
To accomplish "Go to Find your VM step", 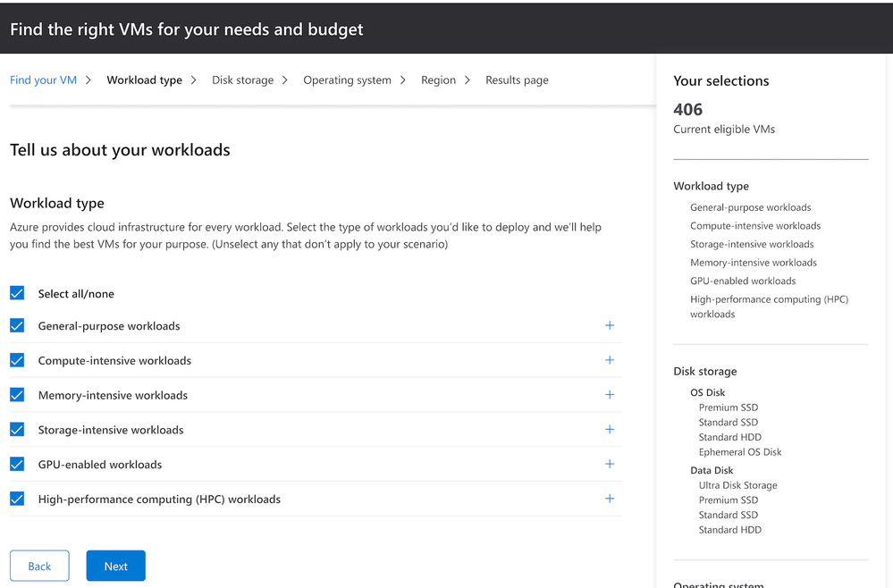I will pos(43,80).
